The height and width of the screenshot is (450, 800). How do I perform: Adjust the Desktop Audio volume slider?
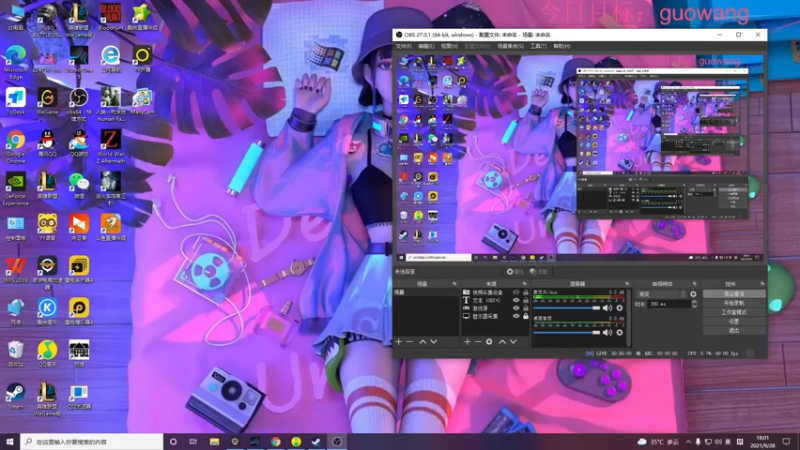tap(567, 333)
